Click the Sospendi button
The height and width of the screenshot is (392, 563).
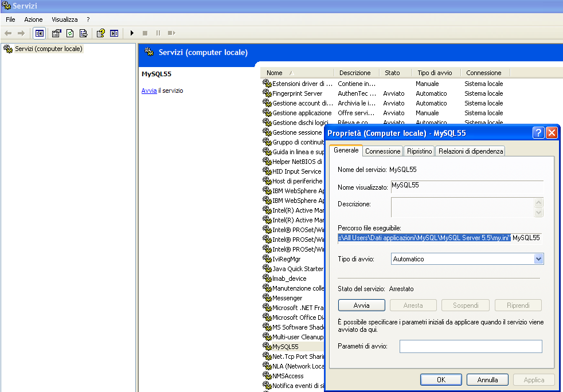pyautogui.click(x=466, y=305)
